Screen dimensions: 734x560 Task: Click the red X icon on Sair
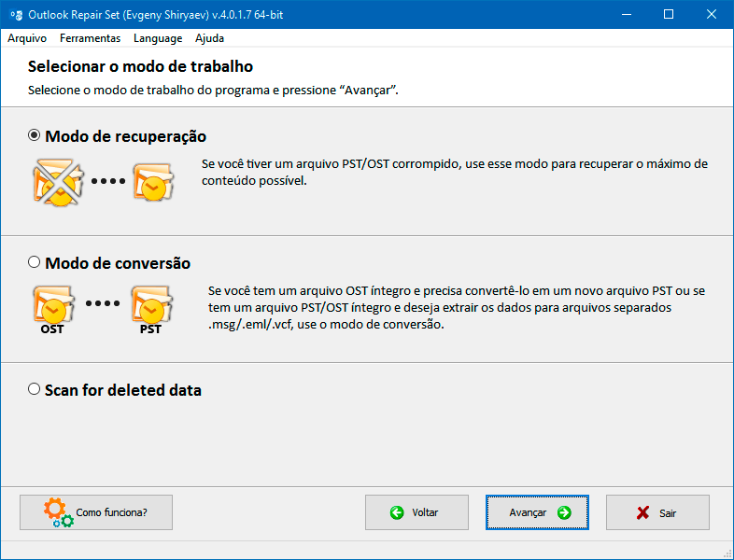[642, 512]
